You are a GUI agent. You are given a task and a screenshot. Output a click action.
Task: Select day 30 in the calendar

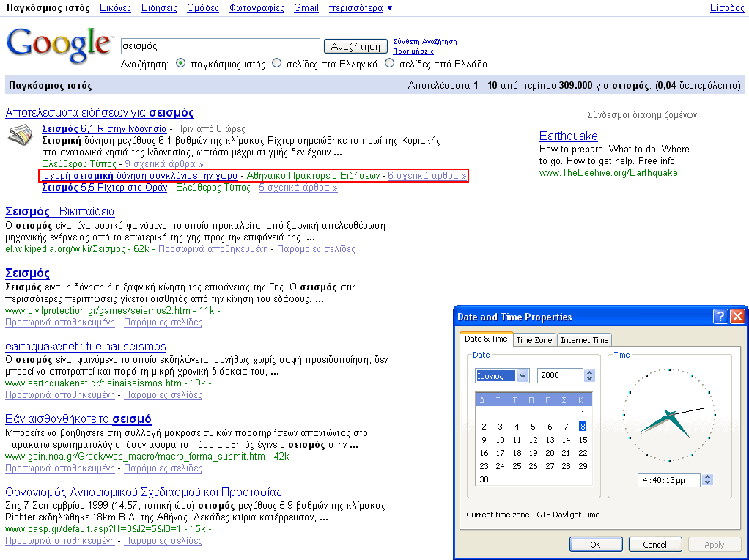484,479
